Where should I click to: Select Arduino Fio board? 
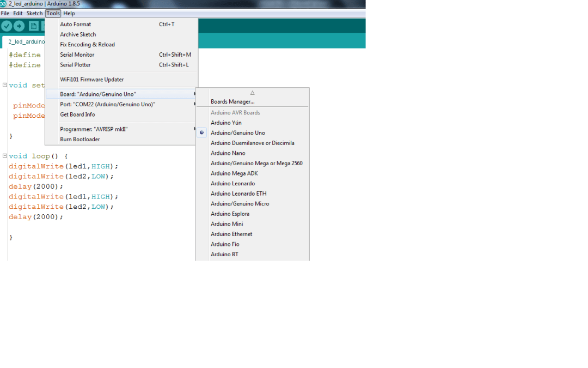253,244
